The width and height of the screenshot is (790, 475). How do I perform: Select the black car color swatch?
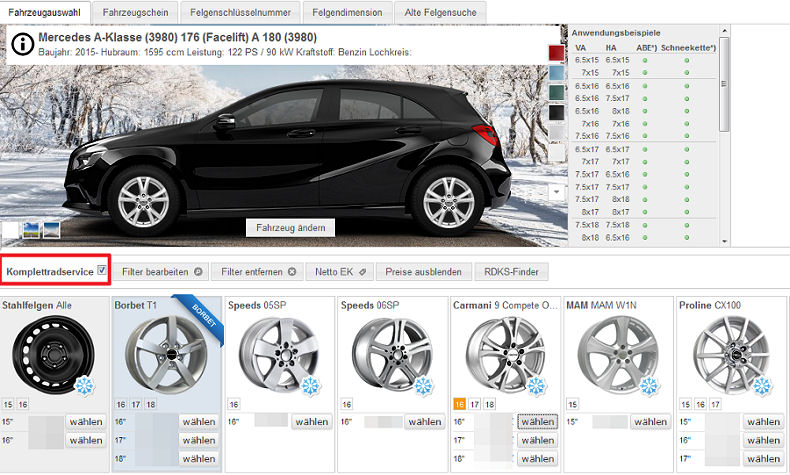pyautogui.click(x=556, y=113)
